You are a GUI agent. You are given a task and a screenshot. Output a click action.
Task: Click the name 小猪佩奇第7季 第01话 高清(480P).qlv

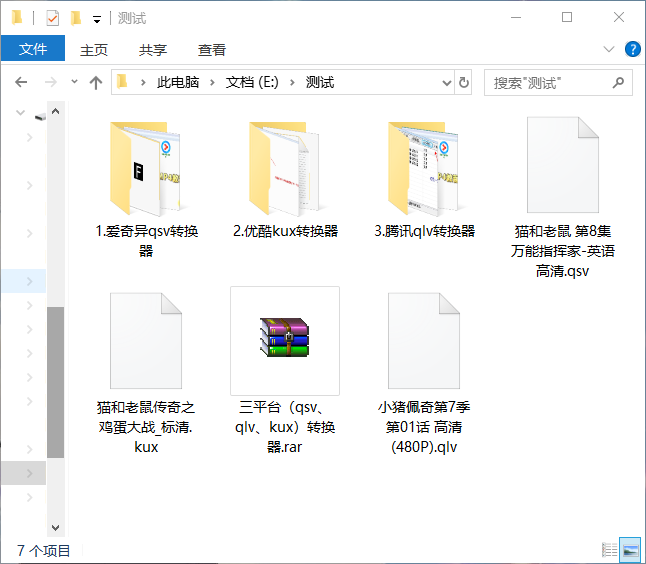[x=424, y=427]
